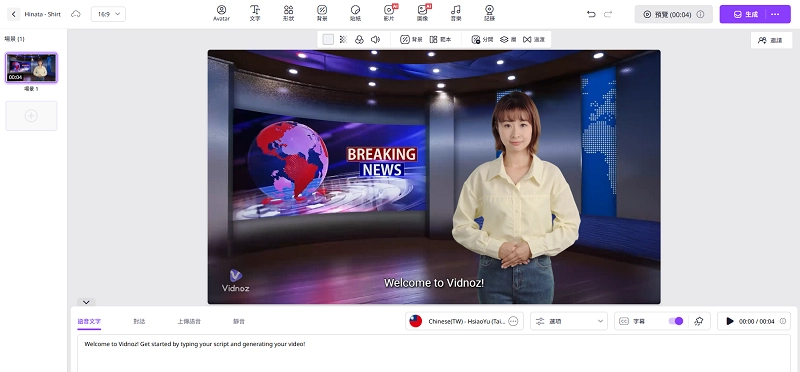The width and height of the screenshot is (800, 372).
Task: Add a new scene with plus box
Action: pyautogui.click(x=31, y=116)
